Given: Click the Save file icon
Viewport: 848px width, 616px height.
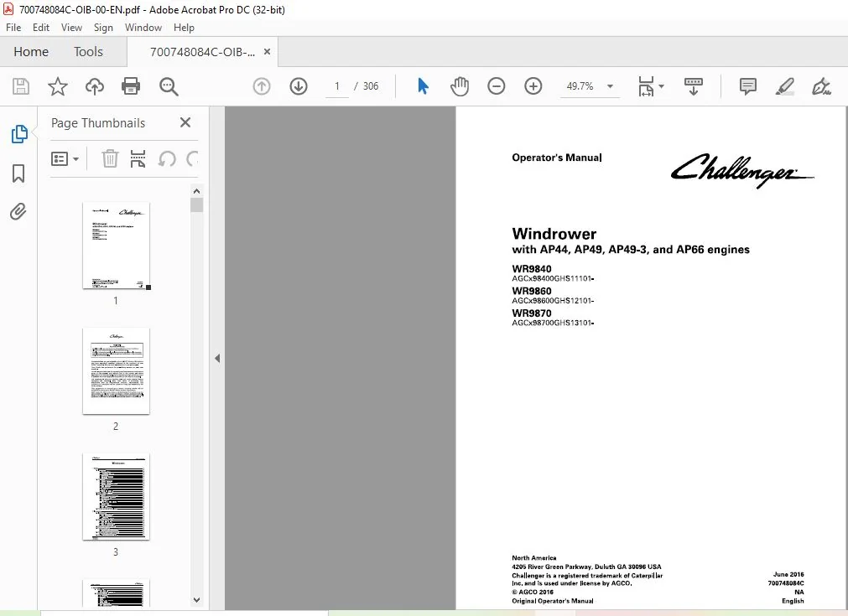Looking at the screenshot, I should [x=21, y=86].
